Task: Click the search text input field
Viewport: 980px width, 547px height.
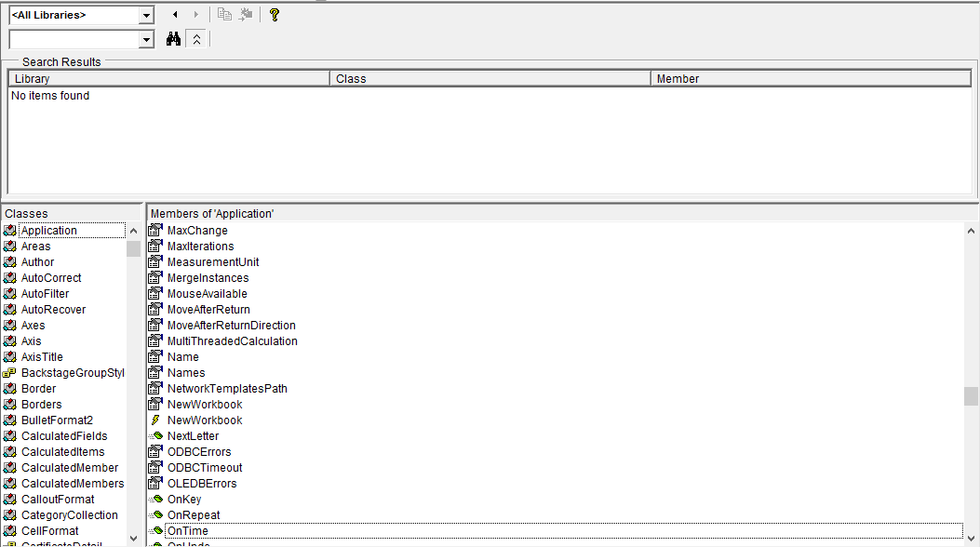Action: [70, 38]
